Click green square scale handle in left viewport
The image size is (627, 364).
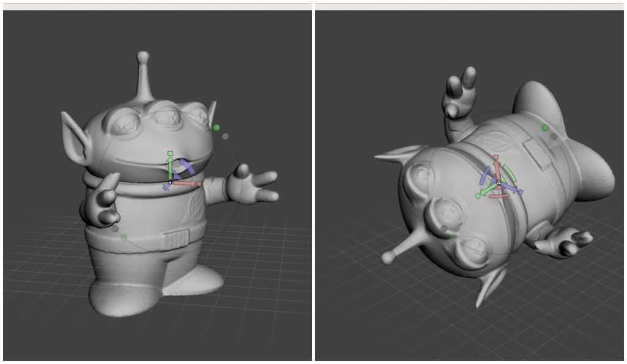pos(170,153)
